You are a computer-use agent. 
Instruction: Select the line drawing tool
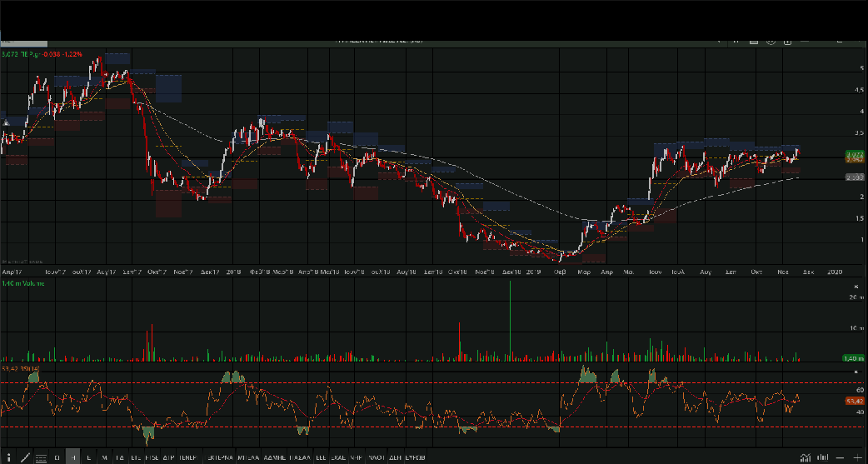25,457
